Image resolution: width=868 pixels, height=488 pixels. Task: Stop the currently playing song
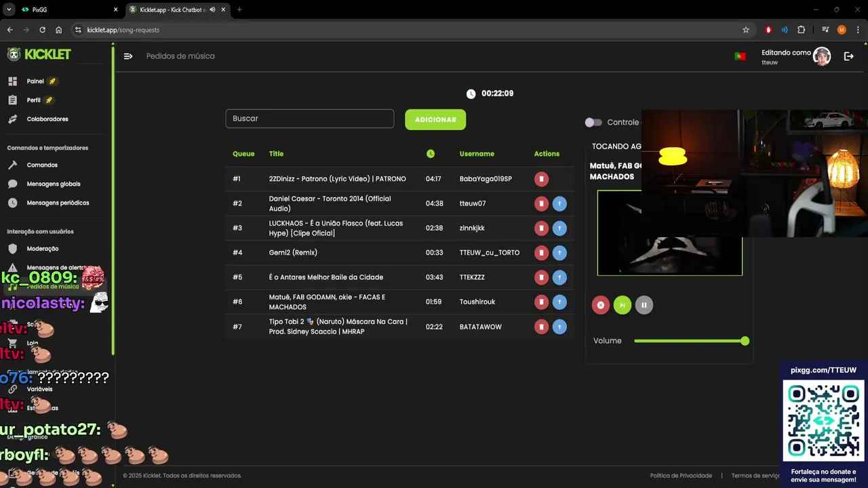(x=600, y=305)
